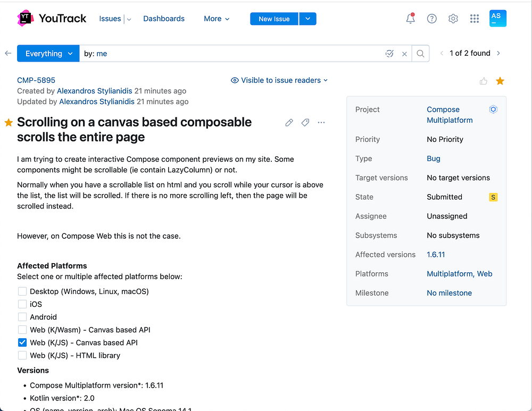Check Web (K/JS) HTML library
Screen dimensions: 532x411
[x=22, y=355]
